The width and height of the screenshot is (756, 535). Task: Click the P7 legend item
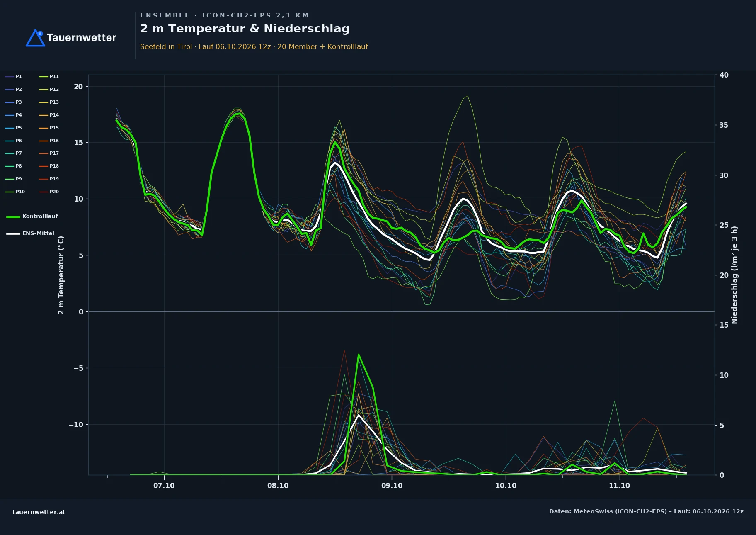click(x=13, y=153)
